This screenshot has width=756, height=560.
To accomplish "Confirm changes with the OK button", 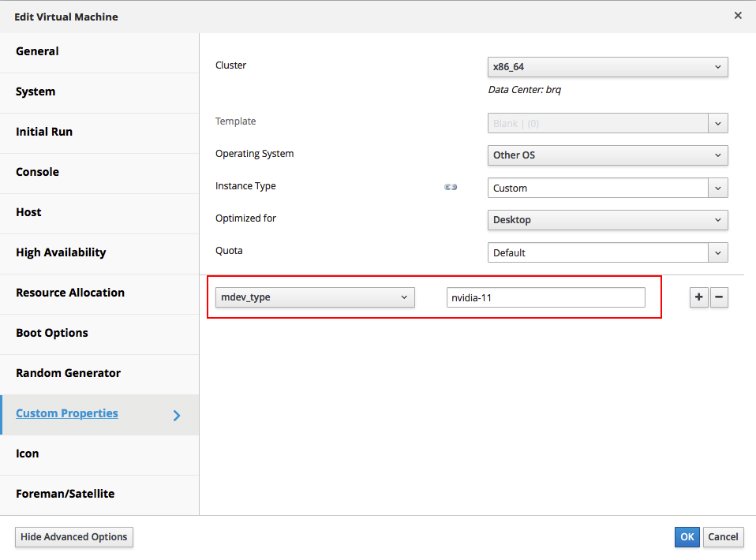I will pos(687,537).
